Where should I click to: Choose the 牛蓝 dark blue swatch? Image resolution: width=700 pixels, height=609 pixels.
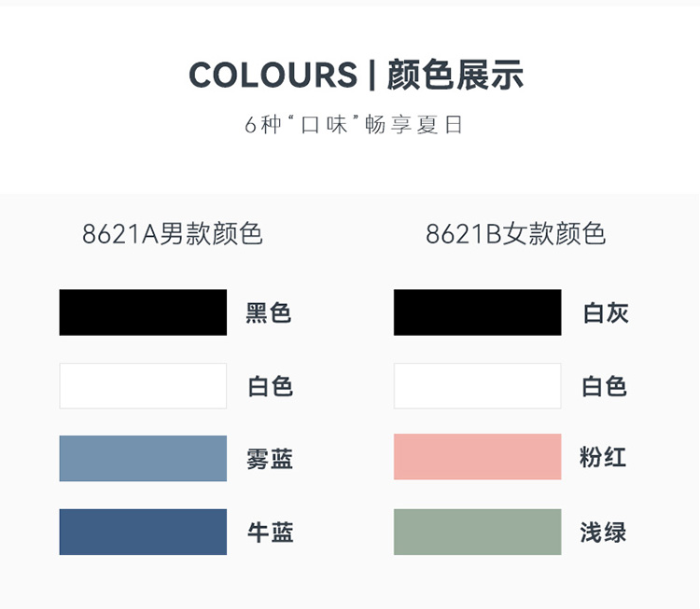[143, 532]
